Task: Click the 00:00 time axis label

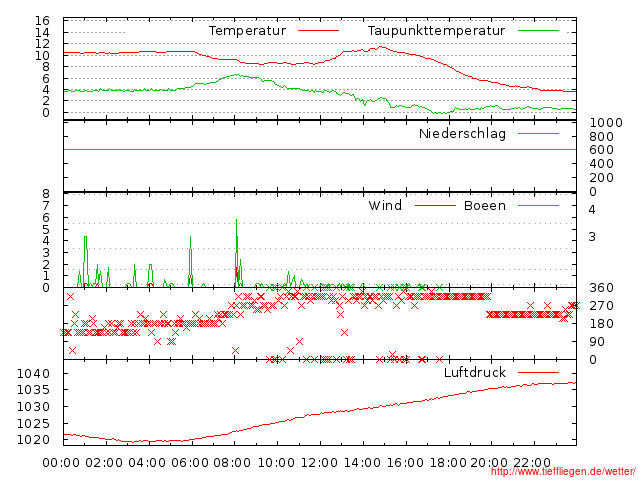Action: pos(61,462)
